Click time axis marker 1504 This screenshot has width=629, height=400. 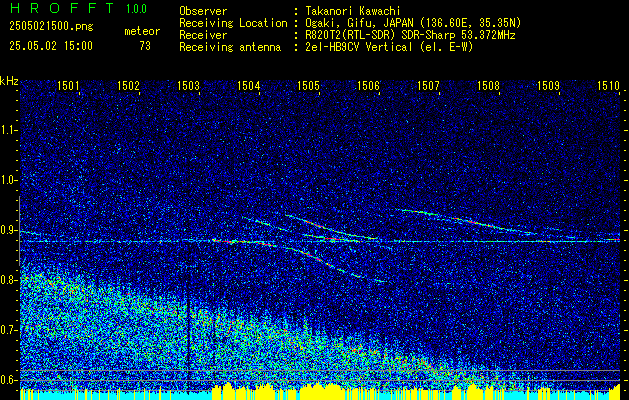(x=248, y=85)
